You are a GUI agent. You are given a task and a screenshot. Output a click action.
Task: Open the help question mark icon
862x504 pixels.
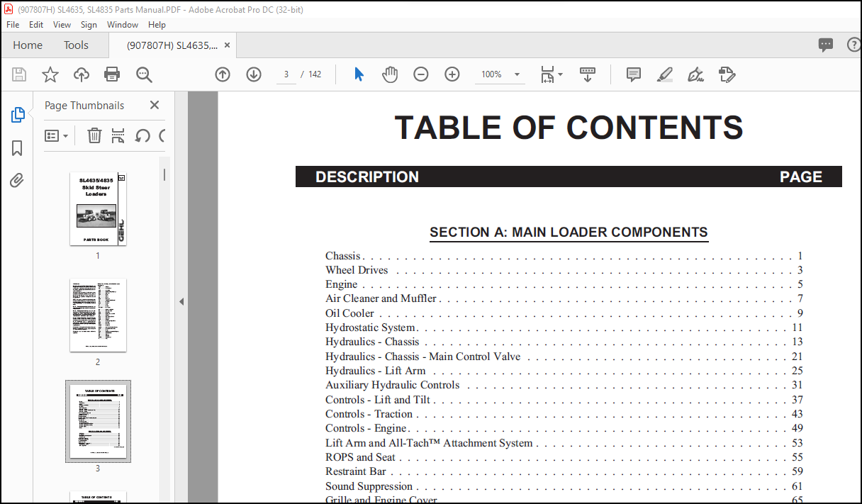854,45
